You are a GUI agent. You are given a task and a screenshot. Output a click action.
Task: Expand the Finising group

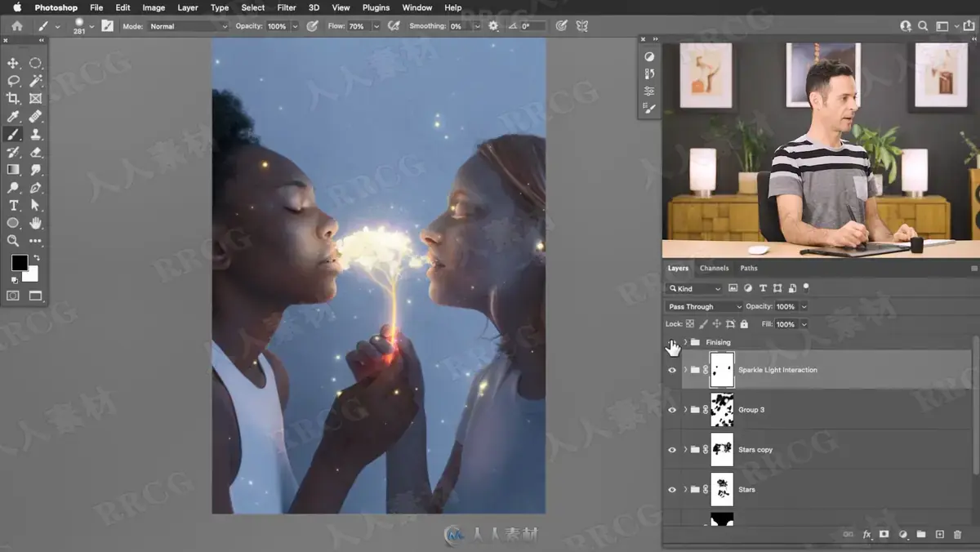click(x=685, y=342)
